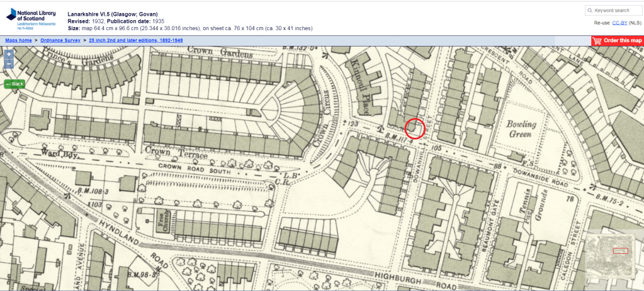Screen dimensions: 644x291
Task: Click the magnifier icon in Keyword search
Action: (x=590, y=11)
